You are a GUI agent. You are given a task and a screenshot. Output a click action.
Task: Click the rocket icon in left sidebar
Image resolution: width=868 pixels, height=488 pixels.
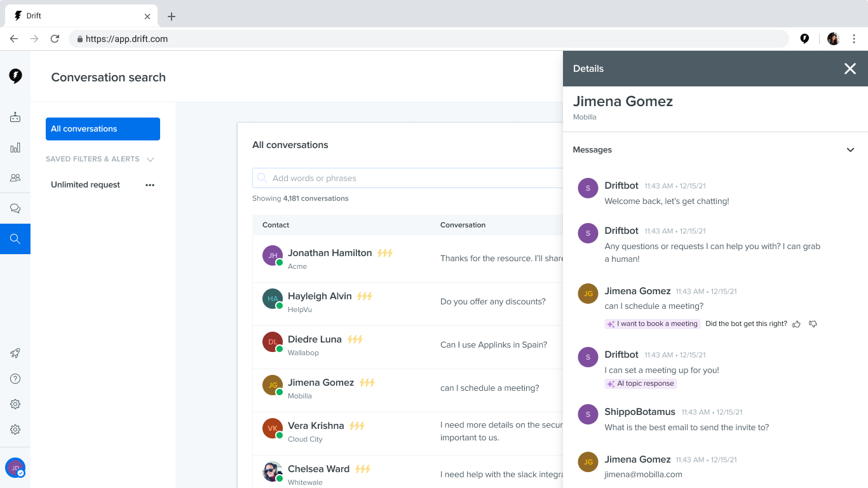(x=15, y=353)
